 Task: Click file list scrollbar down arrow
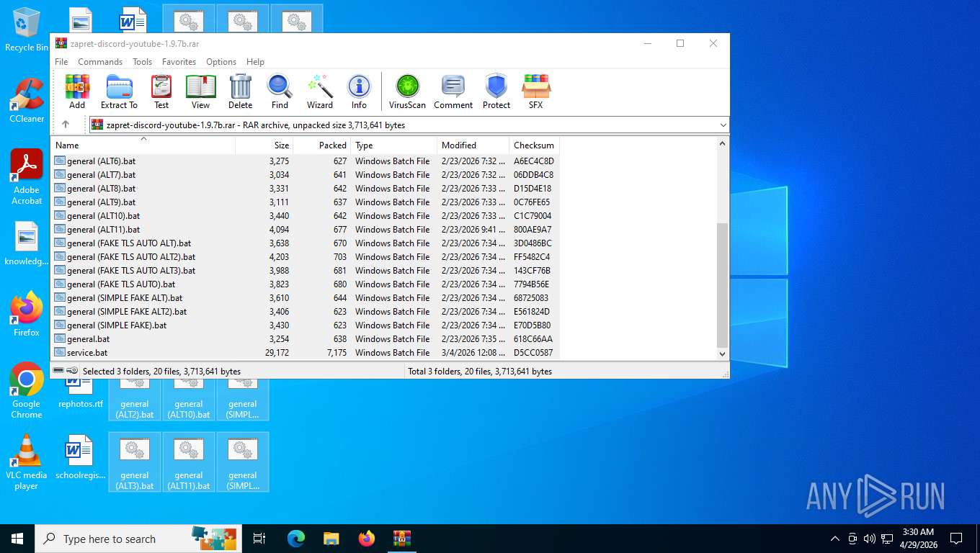click(723, 354)
